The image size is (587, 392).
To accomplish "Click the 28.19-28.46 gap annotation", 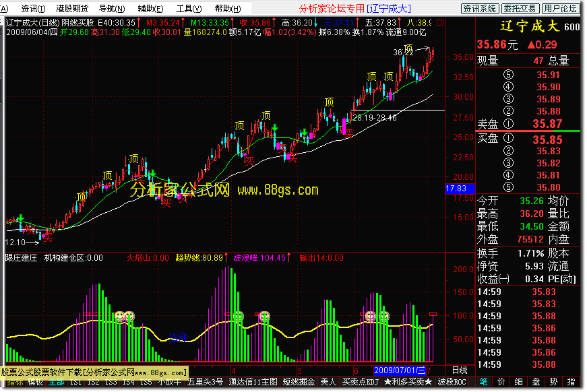I will (x=374, y=118).
